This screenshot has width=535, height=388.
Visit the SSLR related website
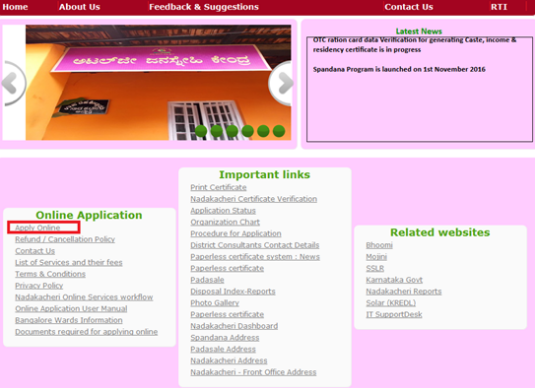(x=375, y=269)
